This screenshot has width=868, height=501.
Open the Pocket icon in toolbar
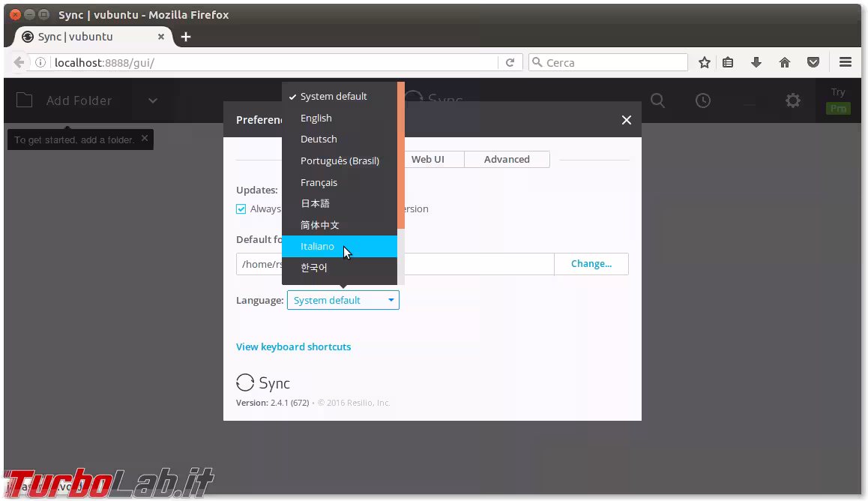813,63
